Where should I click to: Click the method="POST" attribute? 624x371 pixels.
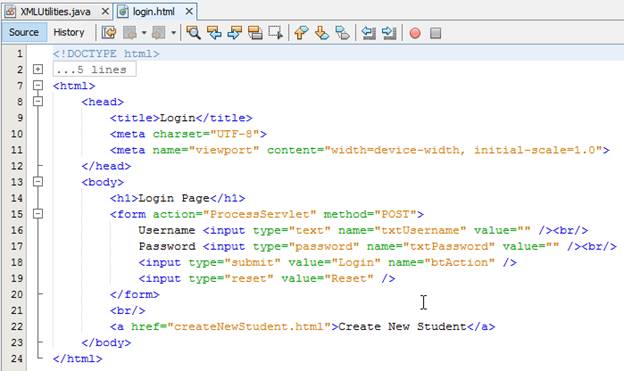pyautogui.click(x=370, y=214)
